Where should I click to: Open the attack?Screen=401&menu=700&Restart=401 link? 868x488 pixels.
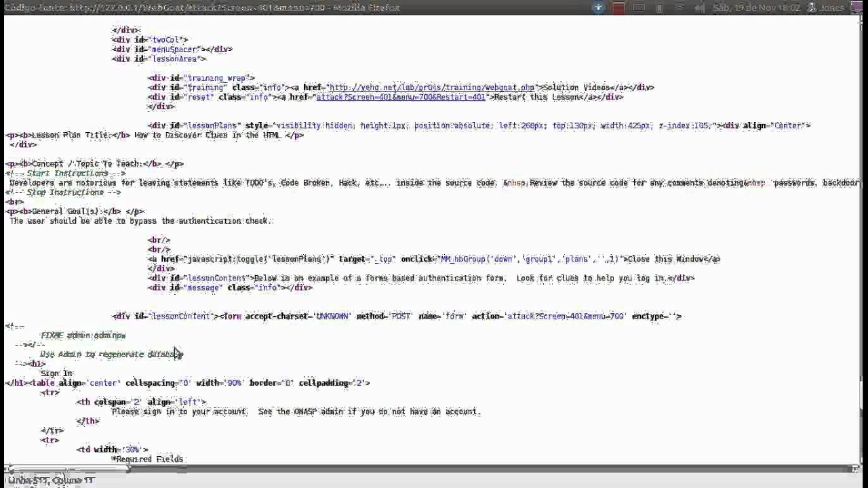click(400, 97)
